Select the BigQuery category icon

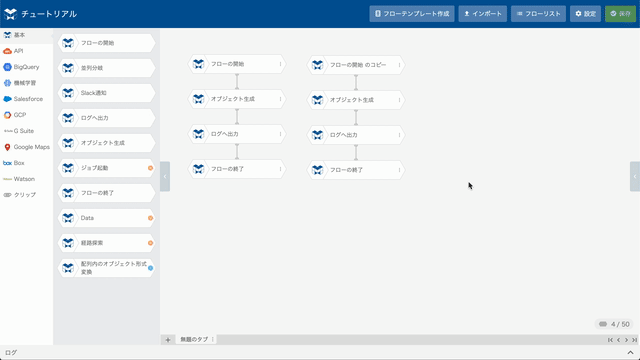(7, 67)
